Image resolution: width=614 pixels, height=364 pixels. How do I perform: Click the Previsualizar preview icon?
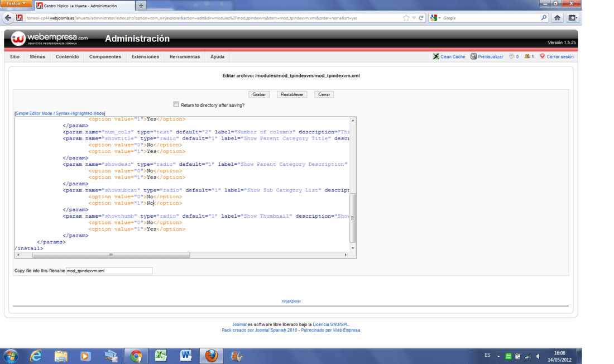[473, 56]
